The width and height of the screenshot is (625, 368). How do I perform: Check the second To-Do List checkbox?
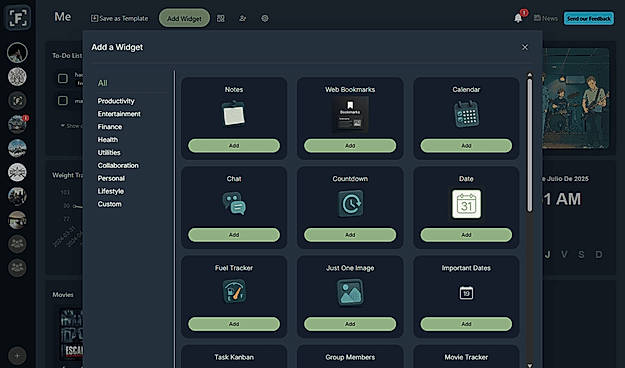(x=63, y=100)
